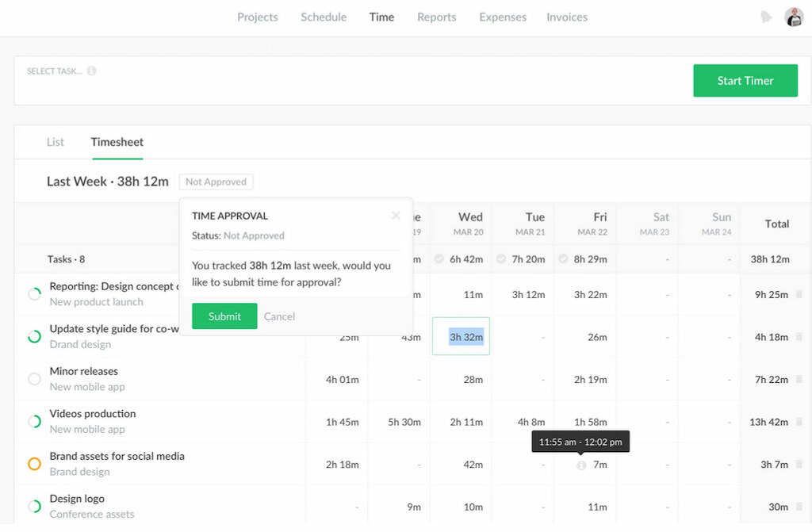Screen dimensions: 812x532
Task: Open the Reports section
Action: 436,17
